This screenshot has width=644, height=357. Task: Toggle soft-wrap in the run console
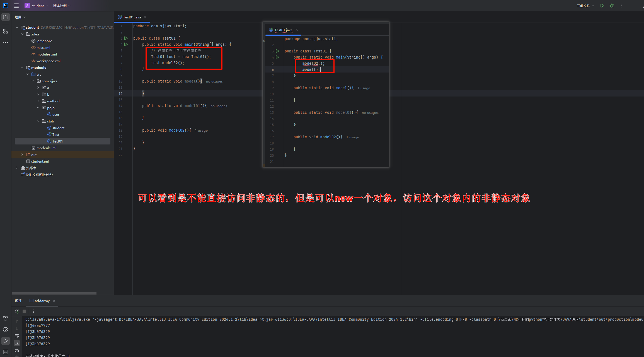click(x=17, y=336)
